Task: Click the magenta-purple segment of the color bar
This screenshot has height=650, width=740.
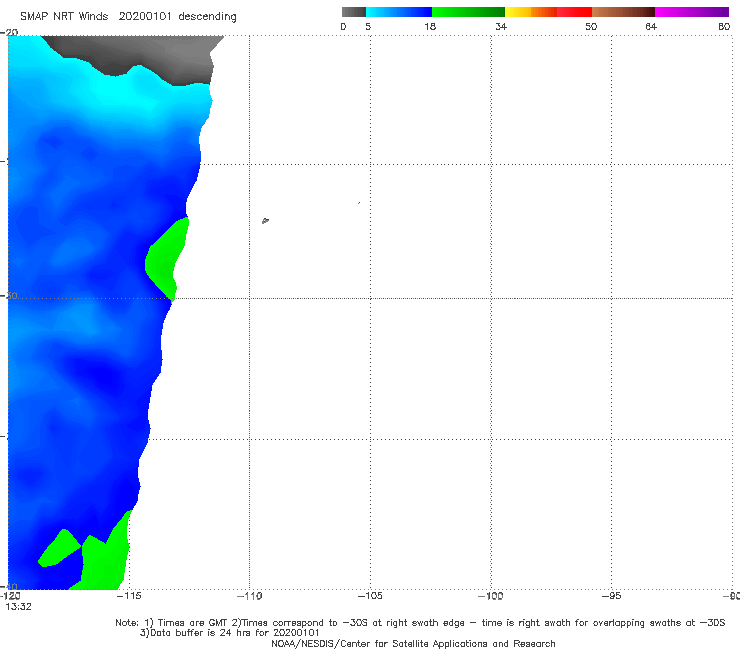Action: click(692, 12)
